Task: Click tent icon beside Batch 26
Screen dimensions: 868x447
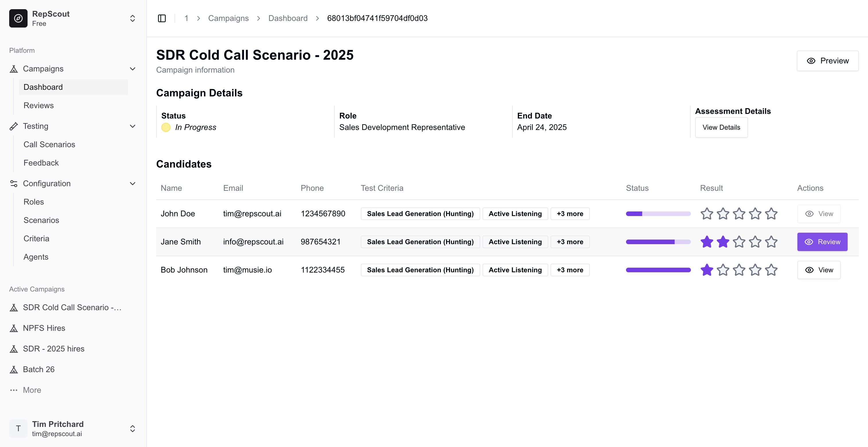Action: [14, 370]
